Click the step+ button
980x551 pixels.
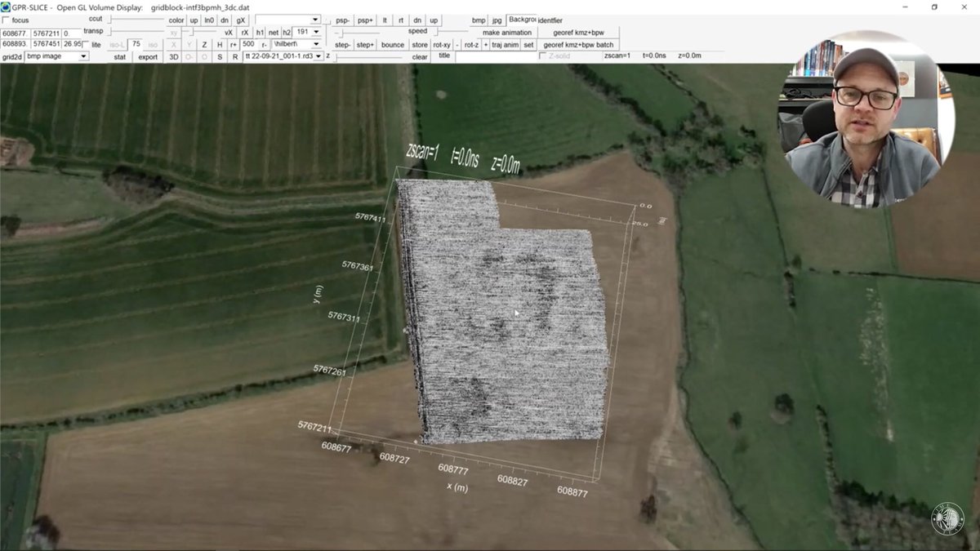coord(365,44)
